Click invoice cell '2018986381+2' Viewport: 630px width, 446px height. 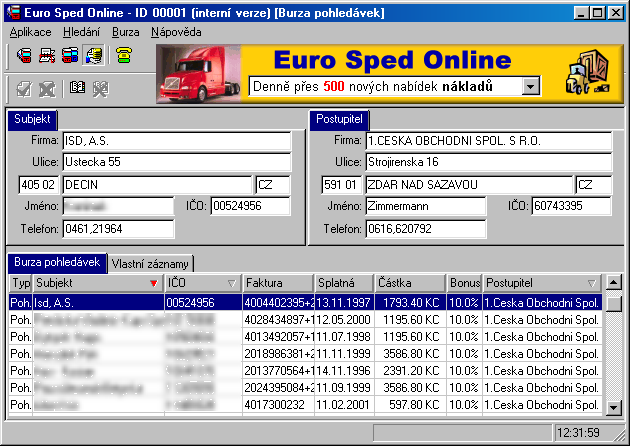(x=278, y=354)
